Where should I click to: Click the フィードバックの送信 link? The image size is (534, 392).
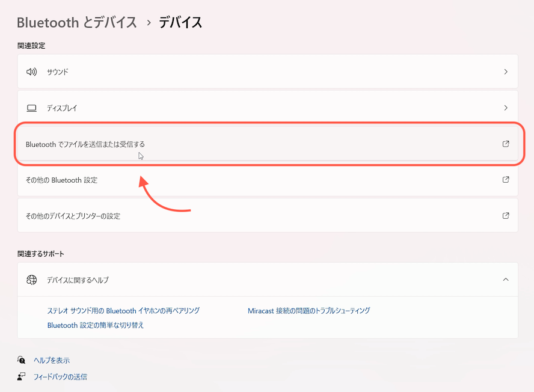60,377
